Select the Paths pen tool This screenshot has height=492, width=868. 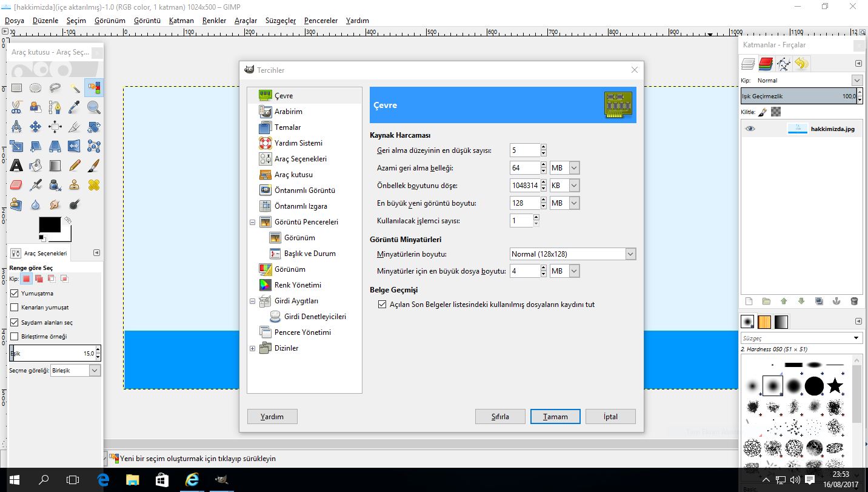click(x=55, y=107)
